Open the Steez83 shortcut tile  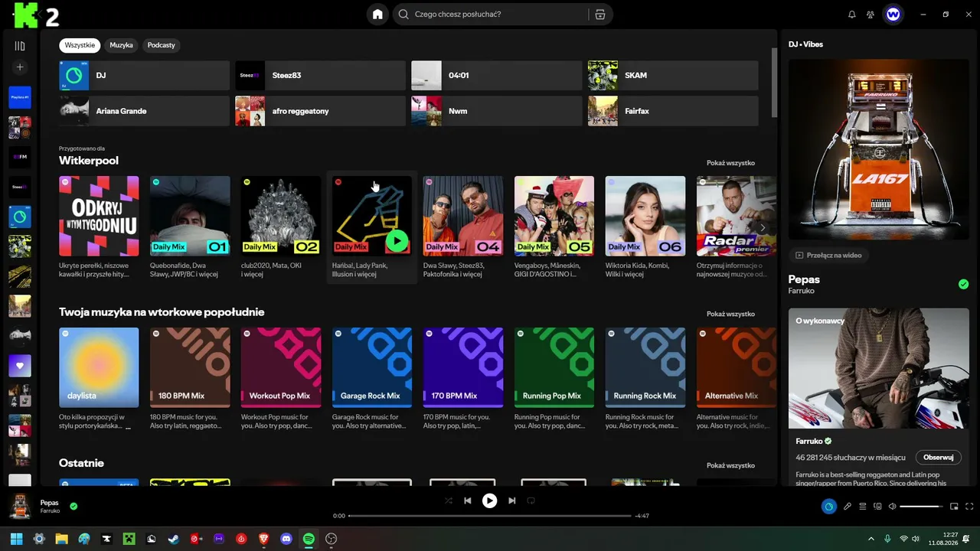pos(320,76)
